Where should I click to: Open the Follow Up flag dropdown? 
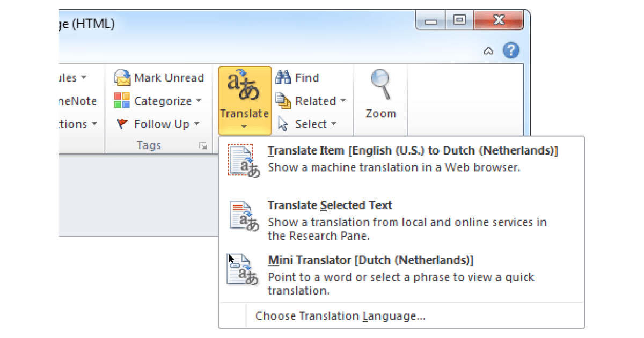[158, 124]
